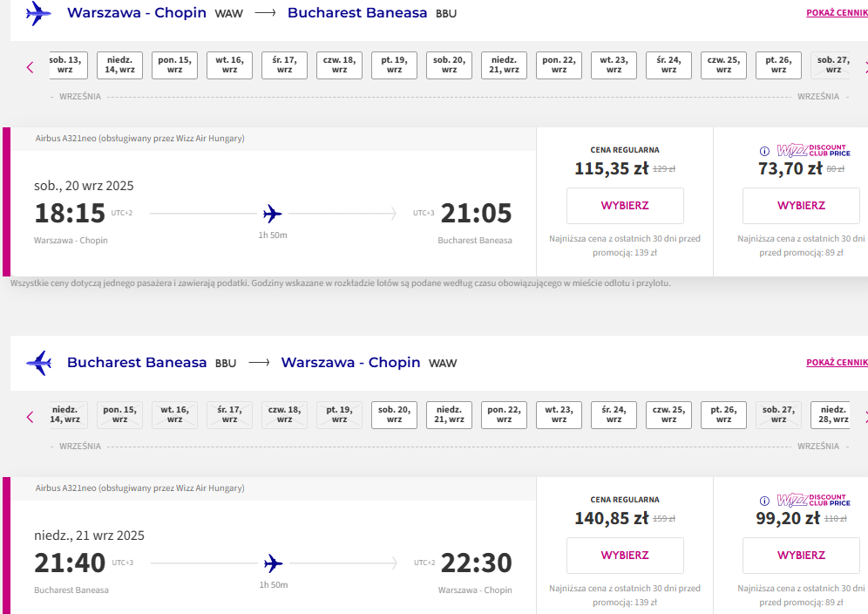Viewport: 868px width, 614px height.
Task: Open POKAŻ CENNIK link for return flight
Action: click(x=837, y=363)
